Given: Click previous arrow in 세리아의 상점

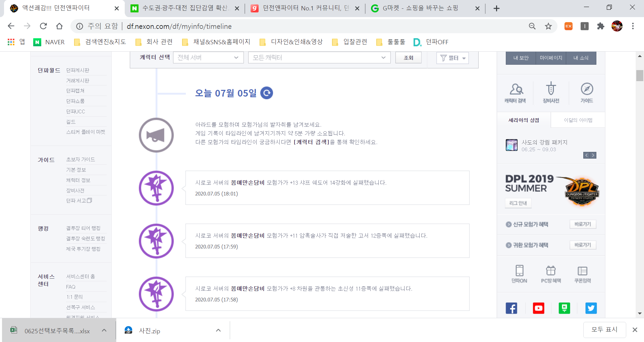Looking at the screenshot, I should [586, 155].
